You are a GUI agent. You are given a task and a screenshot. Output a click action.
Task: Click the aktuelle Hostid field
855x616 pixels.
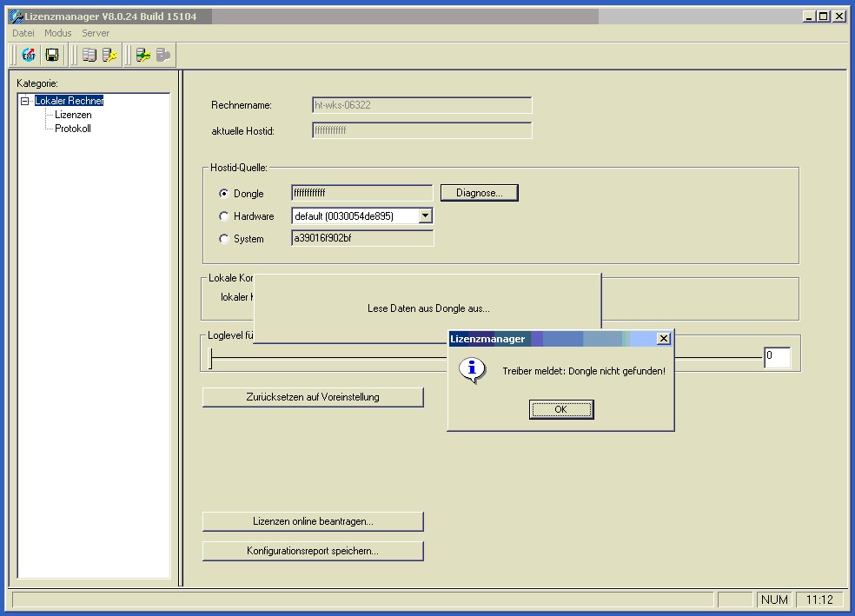(x=422, y=130)
